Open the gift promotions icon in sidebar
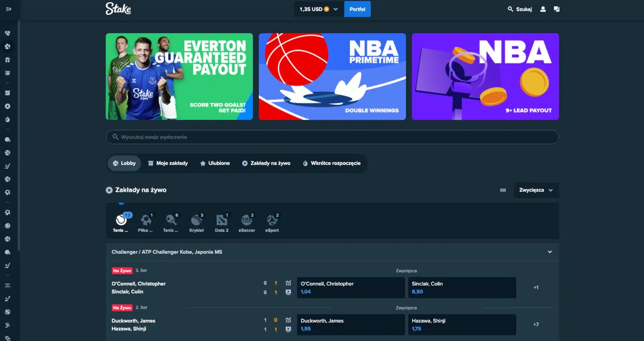Screen dimensions: 644x341 pos(8,60)
